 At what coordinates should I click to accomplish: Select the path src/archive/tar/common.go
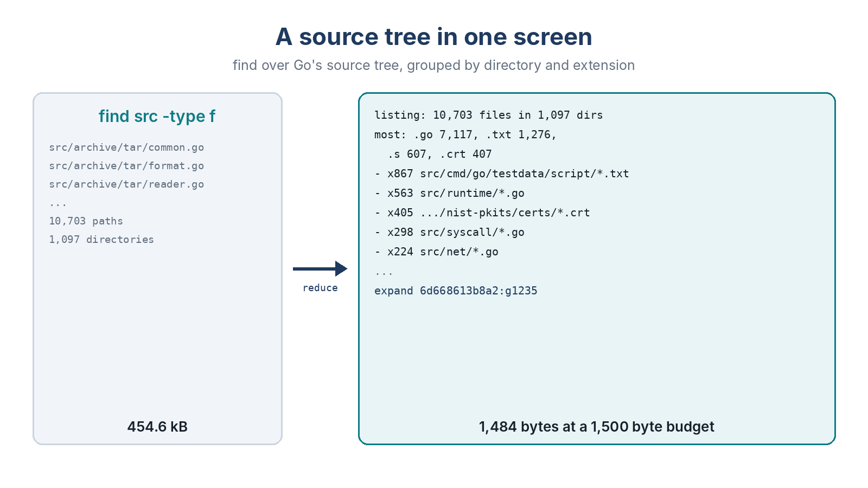pos(126,147)
